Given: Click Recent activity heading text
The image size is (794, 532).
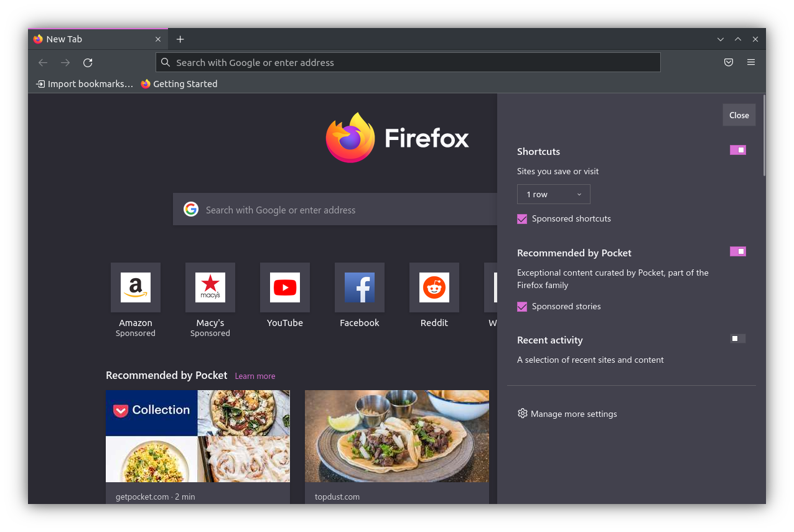Looking at the screenshot, I should 550,340.
